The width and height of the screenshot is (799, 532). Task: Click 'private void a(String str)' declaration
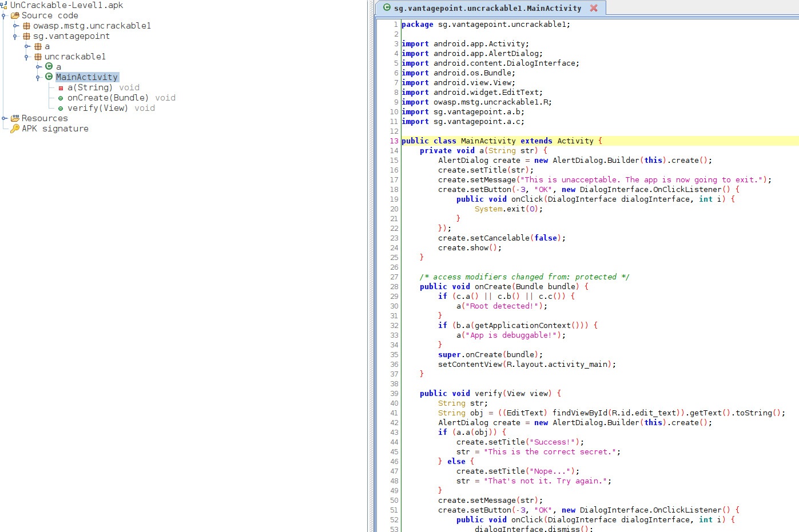[483, 150]
